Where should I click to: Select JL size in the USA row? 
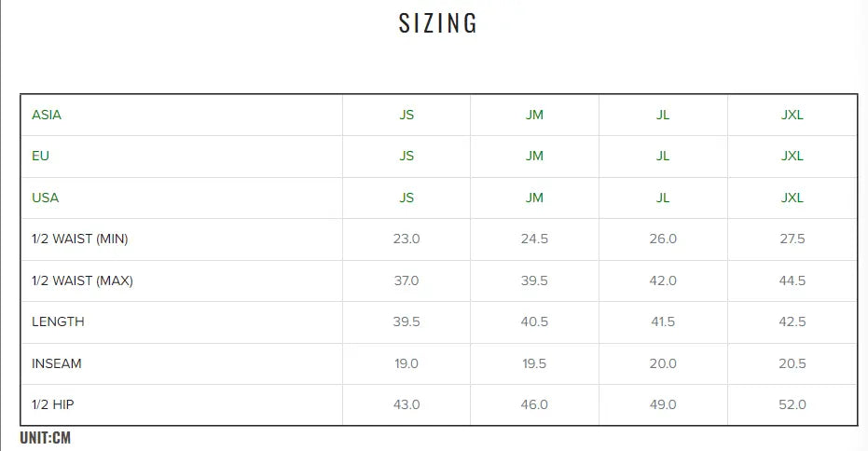click(663, 198)
